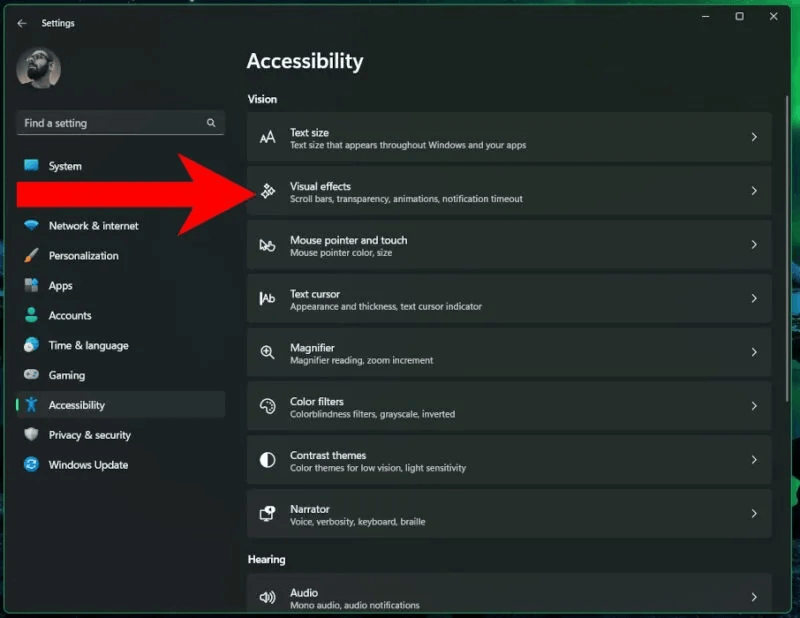
Task: Open Narrator settings
Action: (509, 514)
